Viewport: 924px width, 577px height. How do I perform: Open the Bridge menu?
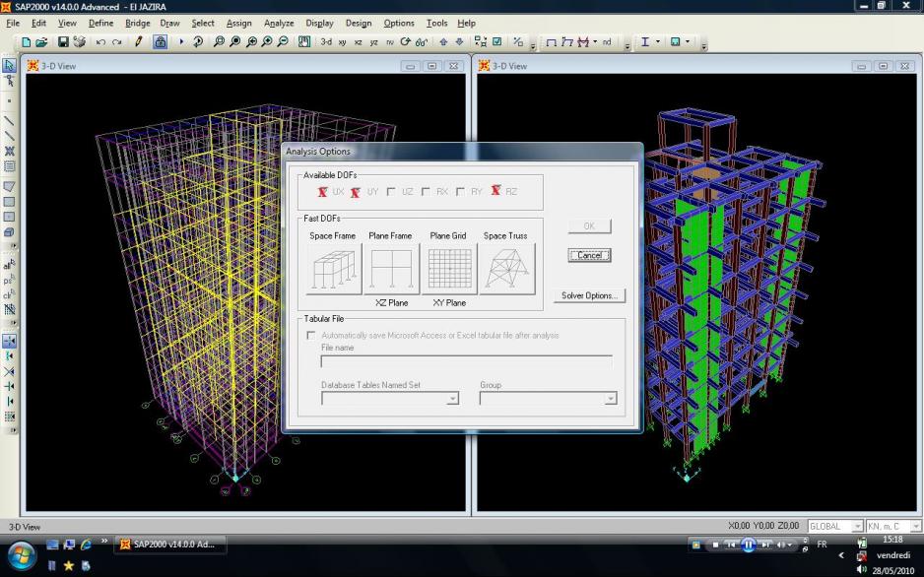[137, 23]
